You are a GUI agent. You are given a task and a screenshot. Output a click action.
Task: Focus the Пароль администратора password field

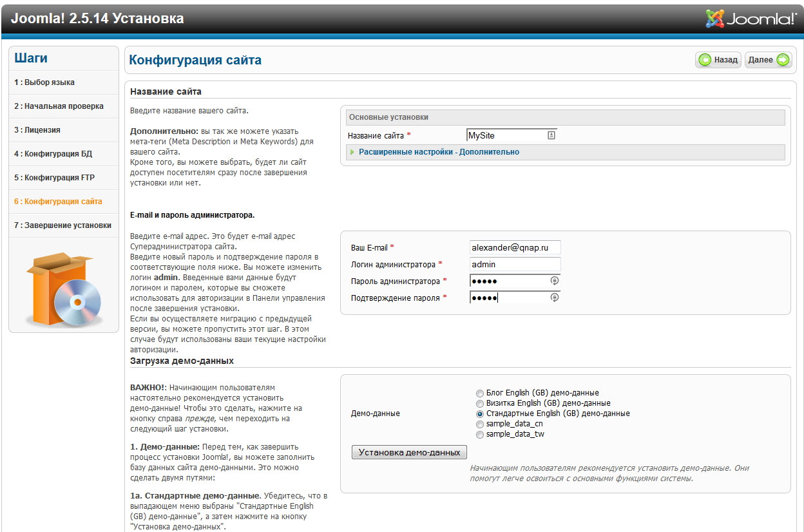[x=515, y=281]
